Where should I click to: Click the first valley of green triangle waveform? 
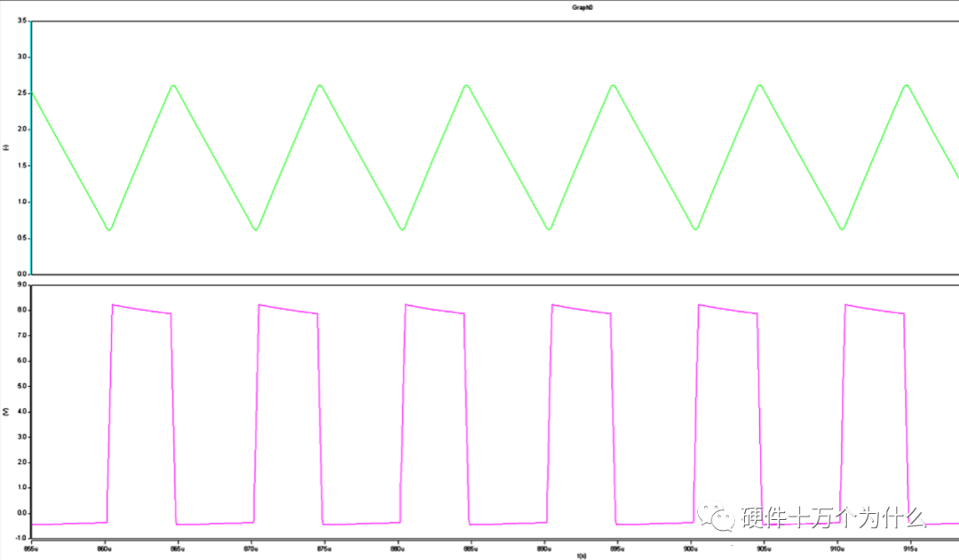click(x=108, y=230)
